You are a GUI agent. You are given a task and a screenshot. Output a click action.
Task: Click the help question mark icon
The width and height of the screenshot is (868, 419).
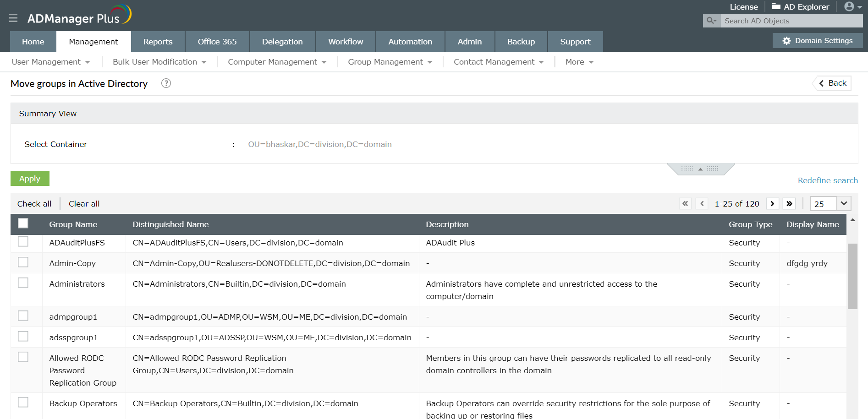coord(166,83)
